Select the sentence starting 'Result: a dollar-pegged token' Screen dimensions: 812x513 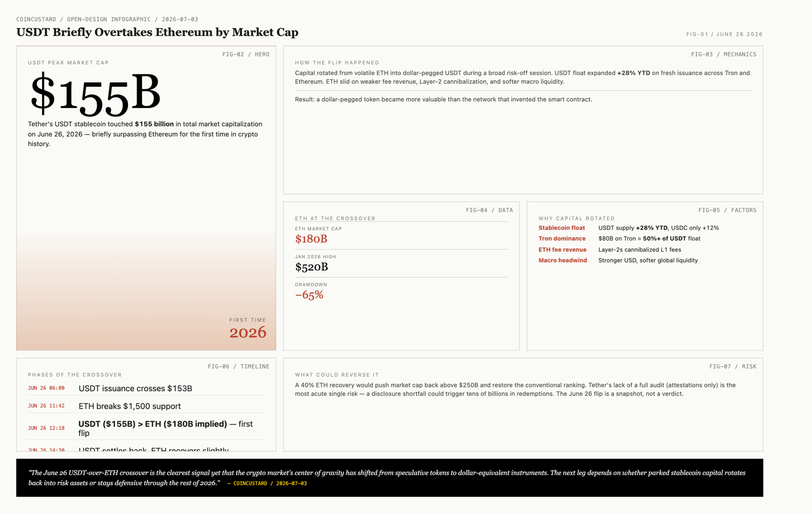[x=444, y=99]
